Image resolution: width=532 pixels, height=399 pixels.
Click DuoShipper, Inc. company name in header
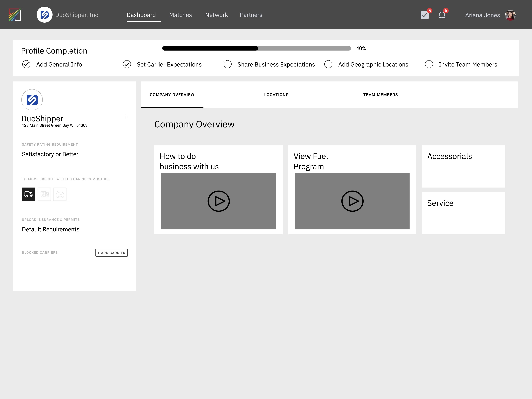[77, 15]
